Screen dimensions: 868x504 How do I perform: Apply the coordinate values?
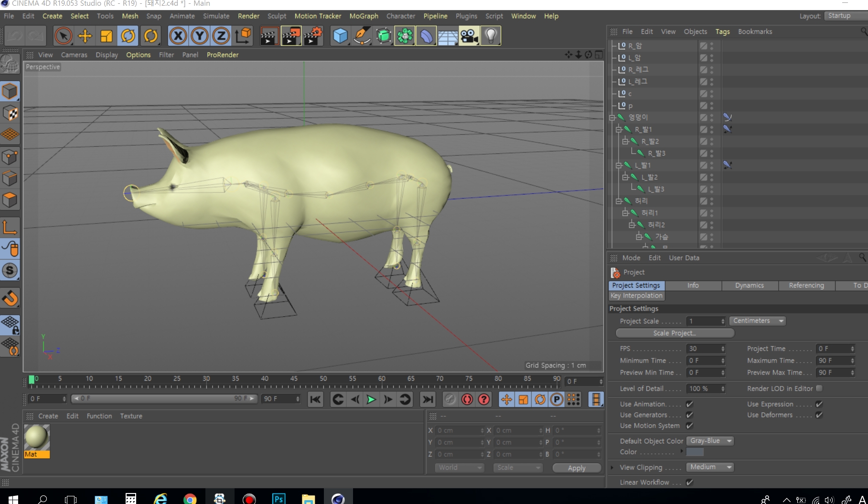[577, 468]
